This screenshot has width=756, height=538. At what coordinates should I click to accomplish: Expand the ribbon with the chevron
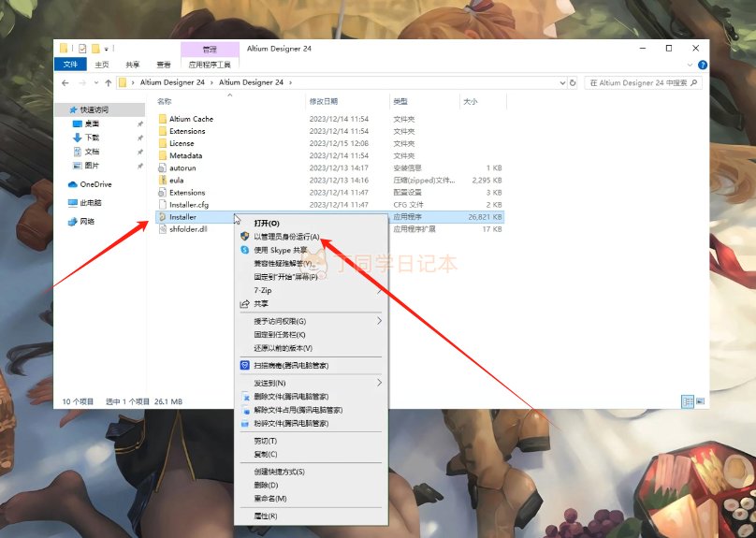point(690,65)
